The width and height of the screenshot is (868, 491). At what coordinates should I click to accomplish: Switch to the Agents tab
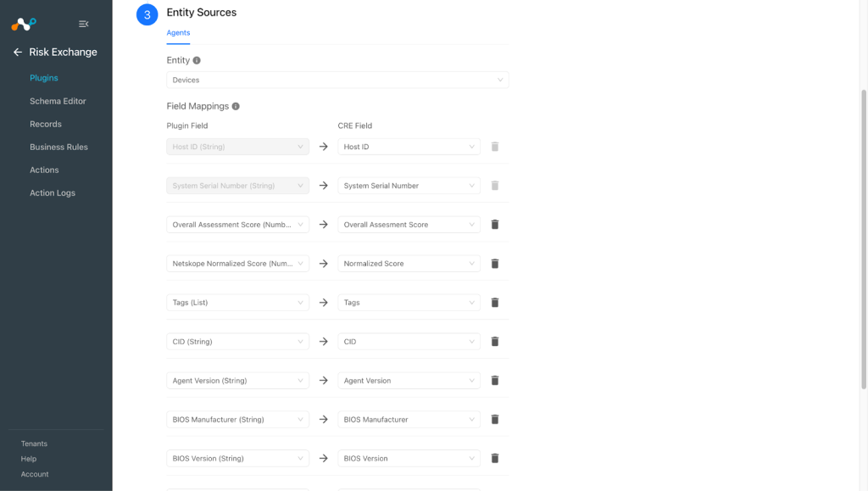point(178,33)
